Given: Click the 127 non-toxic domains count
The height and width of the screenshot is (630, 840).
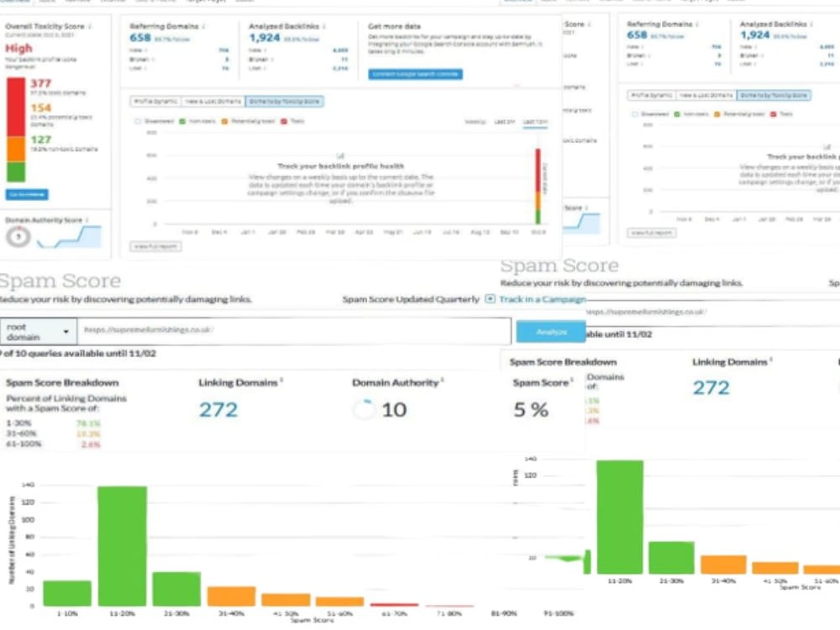Looking at the screenshot, I should (x=40, y=139).
